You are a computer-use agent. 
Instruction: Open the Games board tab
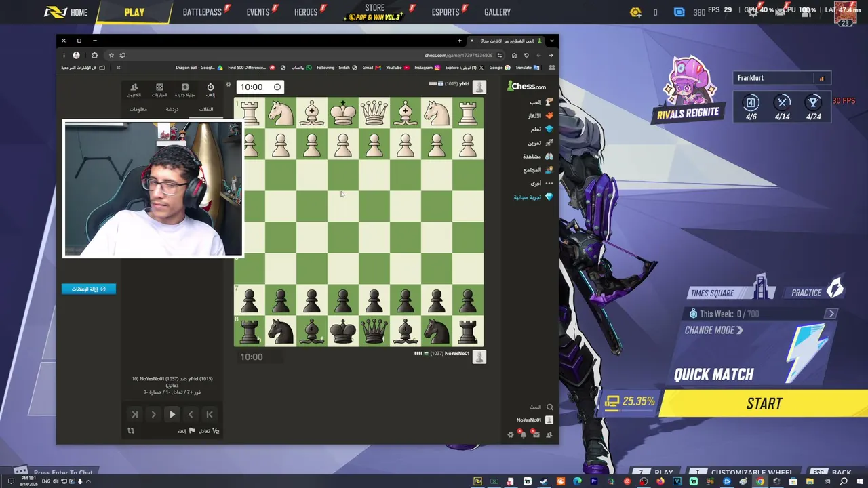pyautogui.click(x=159, y=89)
